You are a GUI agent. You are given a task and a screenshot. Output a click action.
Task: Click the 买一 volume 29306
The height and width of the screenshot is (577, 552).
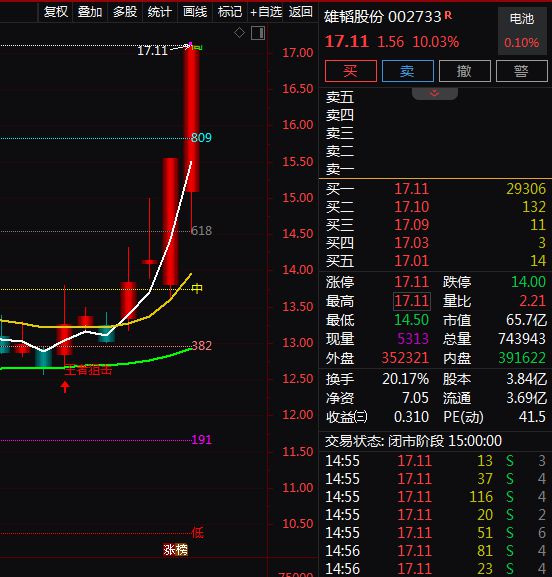pos(526,189)
